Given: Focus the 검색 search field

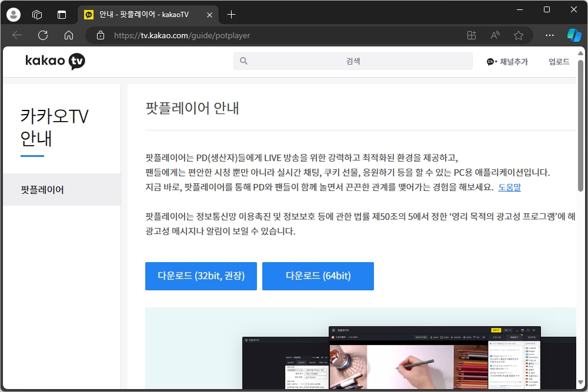Looking at the screenshot, I should pos(353,61).
